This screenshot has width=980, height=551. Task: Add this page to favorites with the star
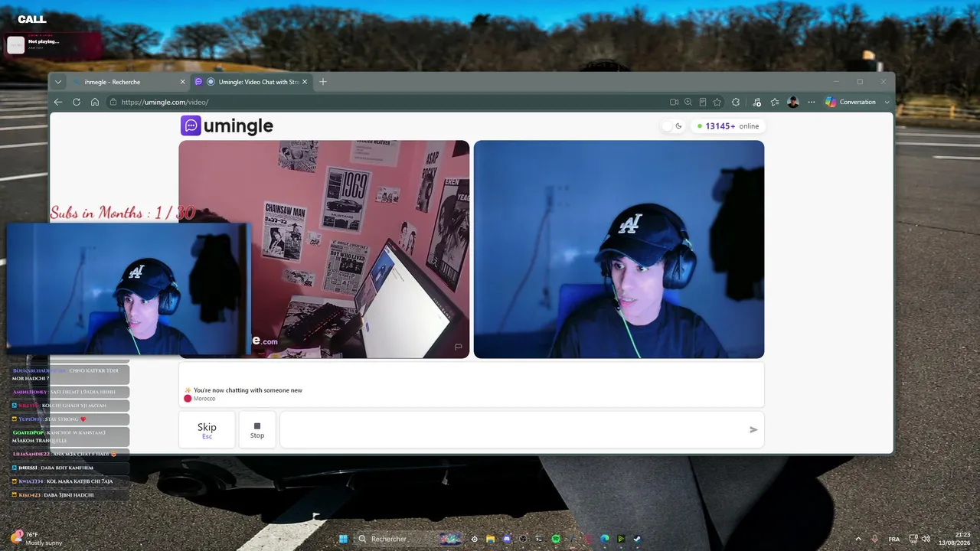click(x=717, y=102)
